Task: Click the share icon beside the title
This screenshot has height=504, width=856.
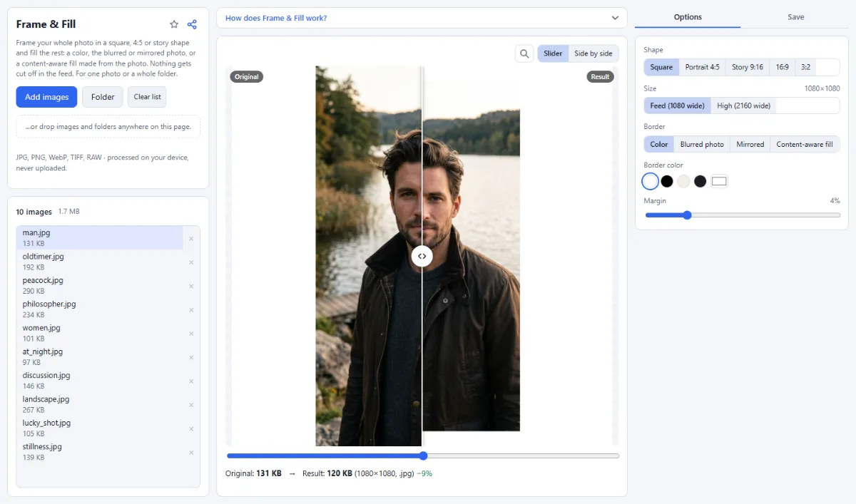Action: (x=192, y=24)
